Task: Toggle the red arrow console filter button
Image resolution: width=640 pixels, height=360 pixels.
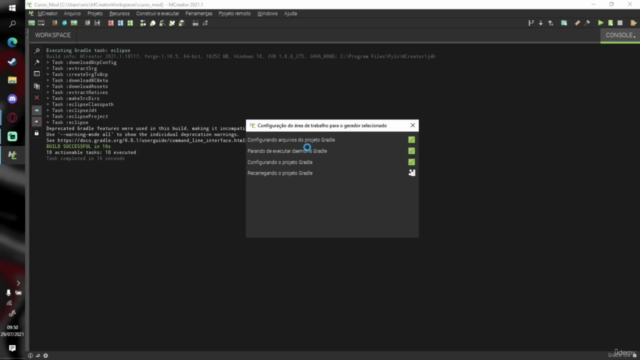Action: tap(37, 122)
